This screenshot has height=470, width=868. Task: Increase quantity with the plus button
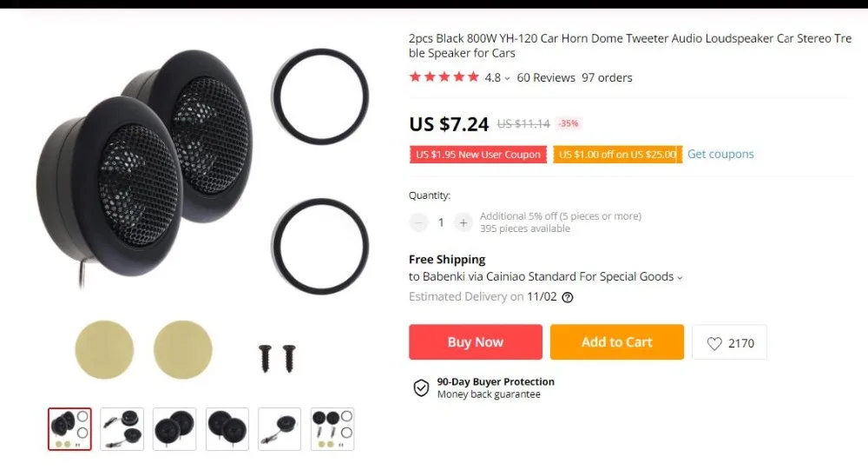[x=464, y=222]
